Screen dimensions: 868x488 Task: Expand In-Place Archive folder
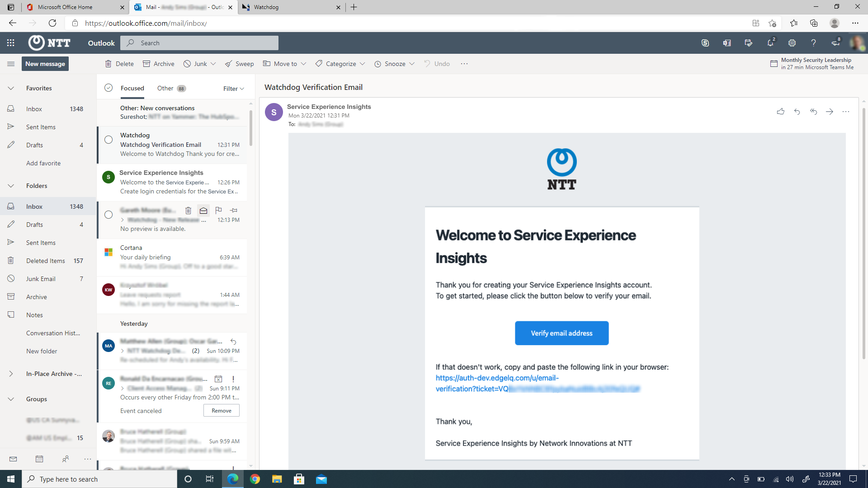11,374
